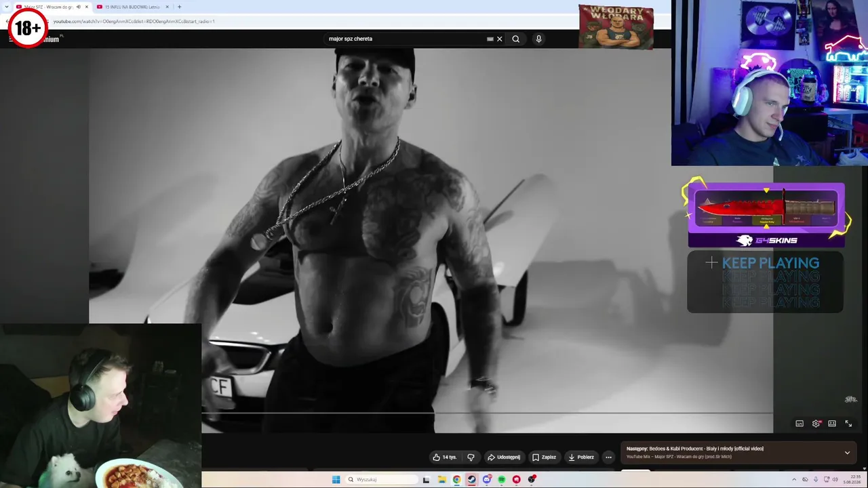Like the video with 14 tys. likes
Image resolution: width=868 pixels, height=488 pixels.
point(445,457)
